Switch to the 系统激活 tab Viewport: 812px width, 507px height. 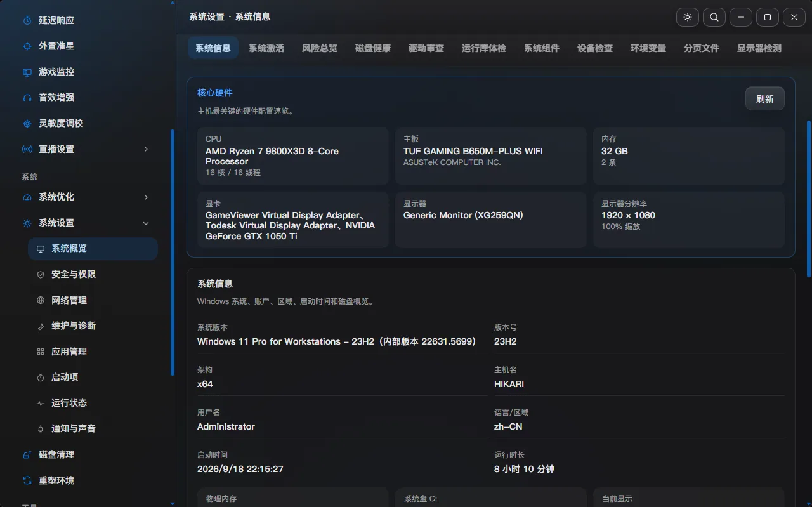point(266,48)
